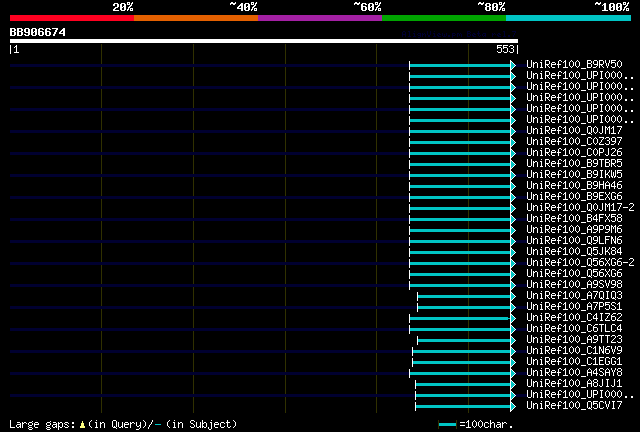
Task: Select the UniRef100_B9EXG6 hit label
Action: (x=574, y=196)
